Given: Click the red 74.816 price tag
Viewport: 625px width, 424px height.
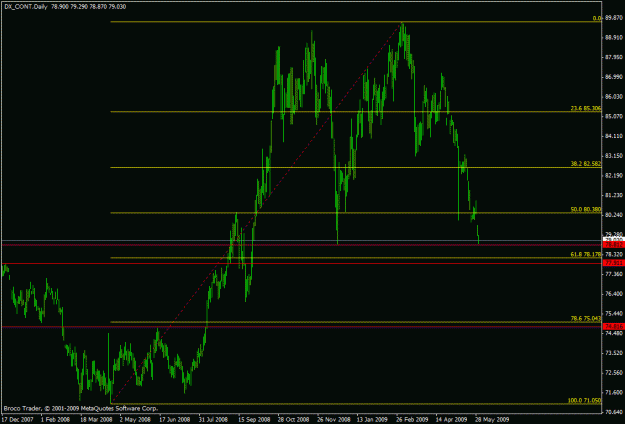Looking at the screenshot, I should (x=613, y=327).
